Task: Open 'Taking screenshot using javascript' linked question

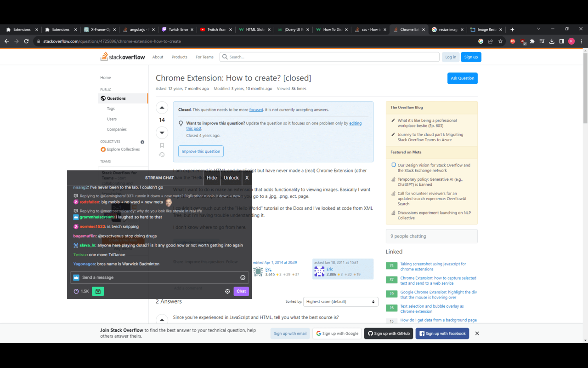Action: 433,267
